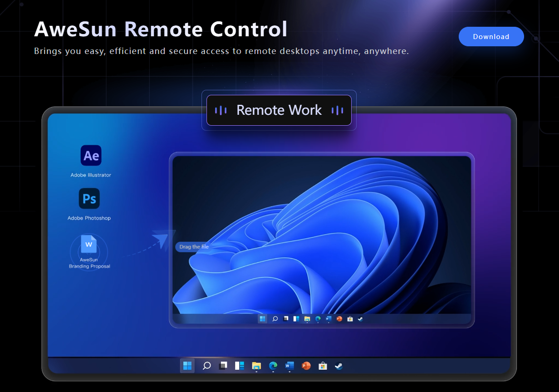Open Task View in remote window taskbar
The image size is (559, 392).
pos(286,319)
